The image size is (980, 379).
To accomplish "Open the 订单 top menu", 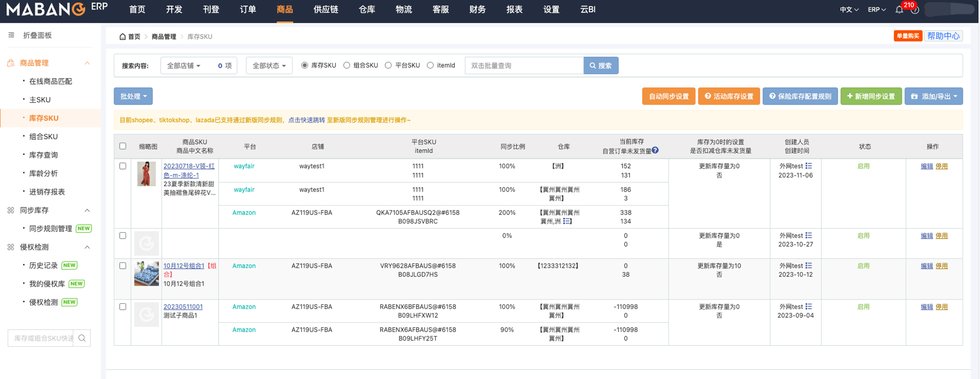I will (x=248, y=10).
